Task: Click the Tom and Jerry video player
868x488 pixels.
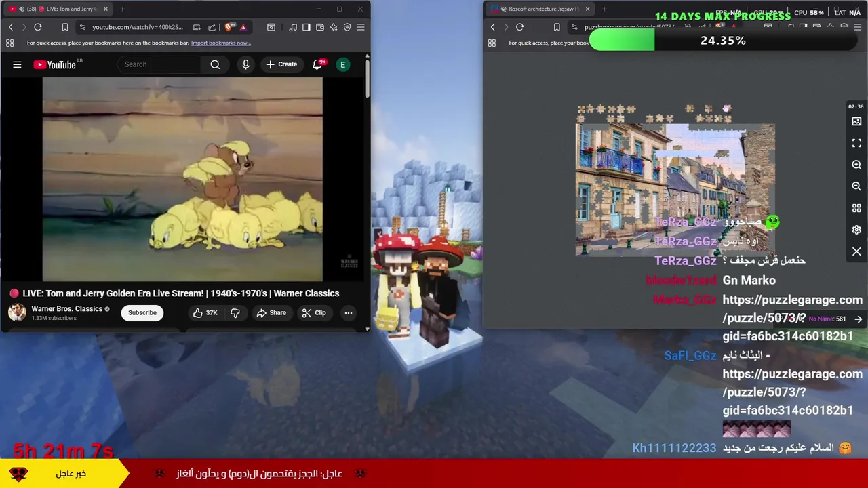Action: 182,179
